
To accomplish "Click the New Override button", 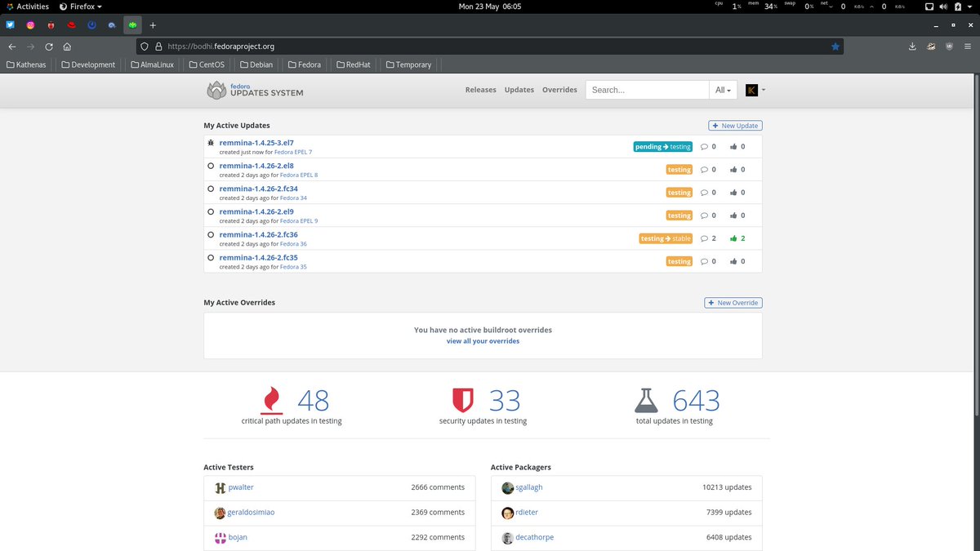I will (x=733, y=303).
